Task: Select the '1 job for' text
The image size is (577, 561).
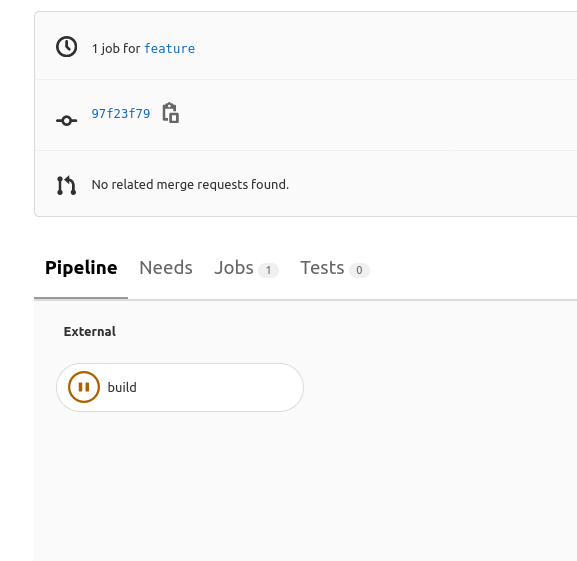Action: point(116,49)
